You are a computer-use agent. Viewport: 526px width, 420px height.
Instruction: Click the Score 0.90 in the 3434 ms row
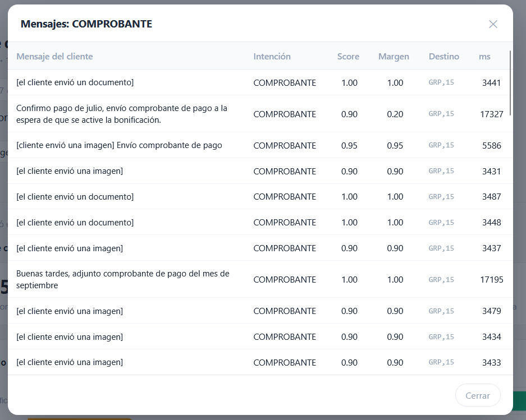[x=349, y=336]
